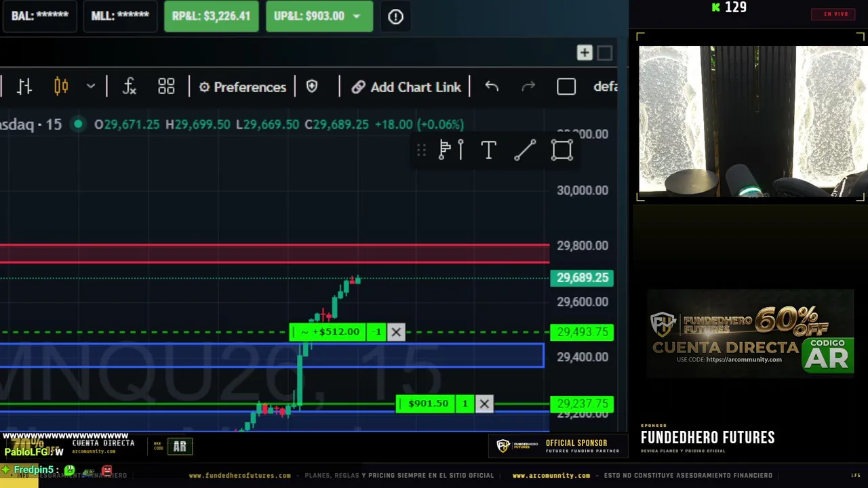Select the blue support zone rectangle
This screenshot has width=868, height=488.
(271, 356)
